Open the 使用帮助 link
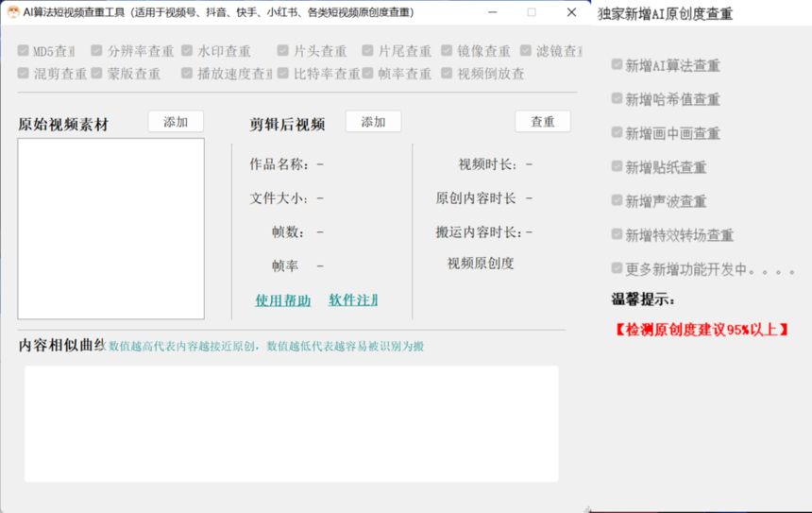The width and height of the screenshot is (812, 513). coord(282,300)
